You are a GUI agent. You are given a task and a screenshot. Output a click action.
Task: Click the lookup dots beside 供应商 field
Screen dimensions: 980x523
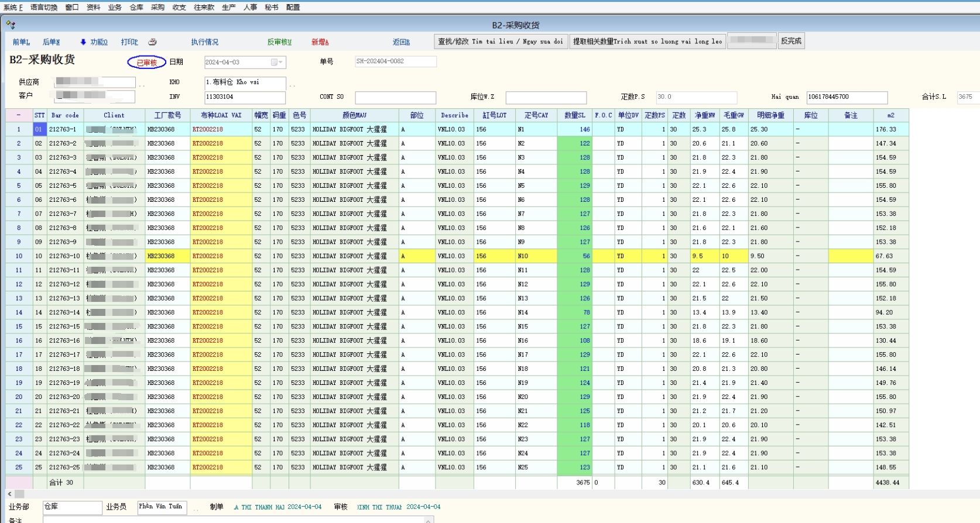[x=142, y=85]
